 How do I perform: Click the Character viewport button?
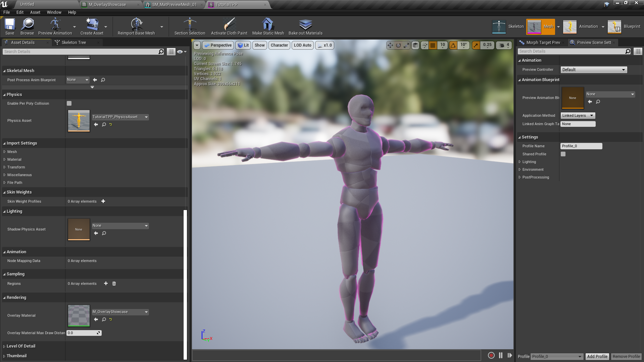coord(279,45)
